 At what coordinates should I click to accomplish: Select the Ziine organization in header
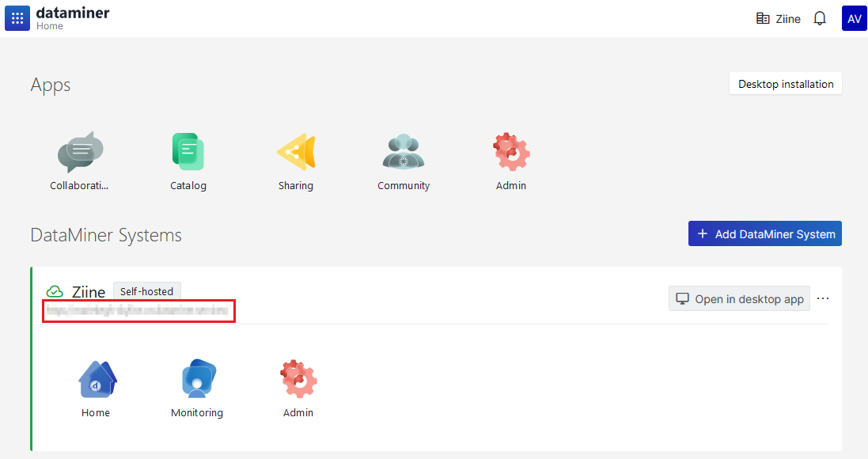(779, 19)
